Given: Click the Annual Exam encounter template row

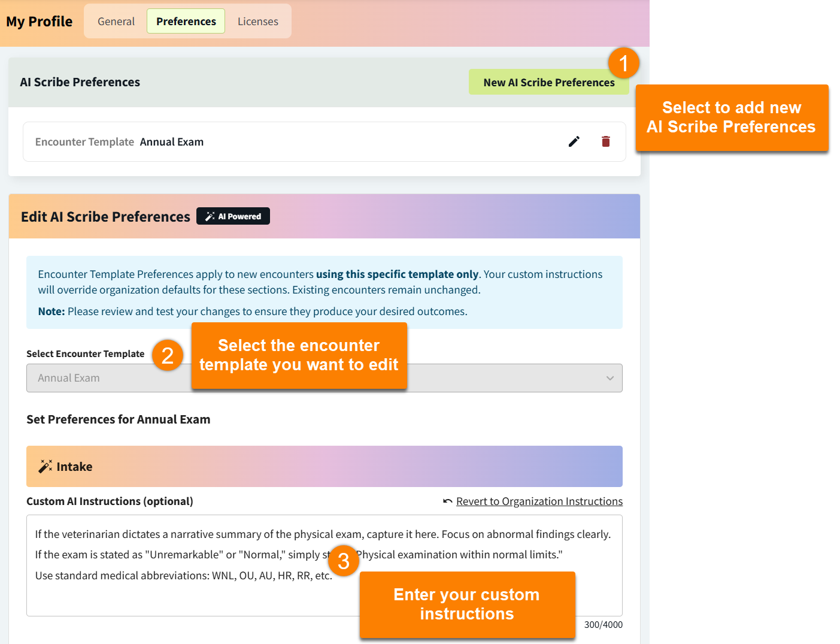Looking at the screenshot, I should (324, 141).
